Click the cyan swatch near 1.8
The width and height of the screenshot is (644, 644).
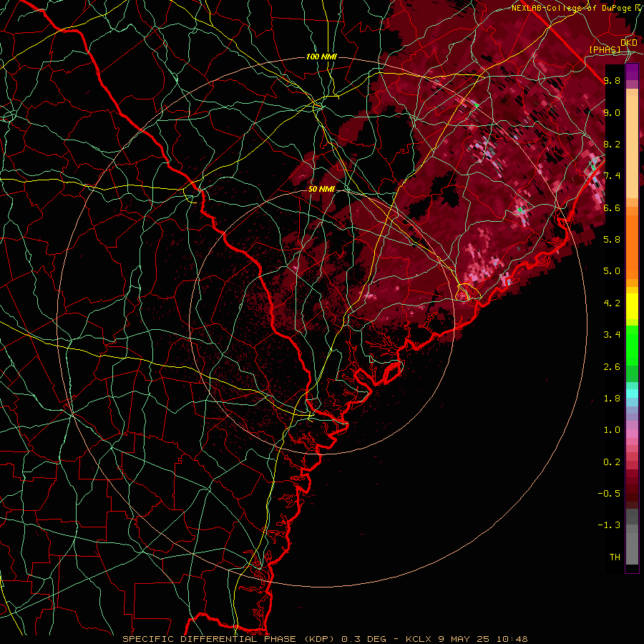632,394
